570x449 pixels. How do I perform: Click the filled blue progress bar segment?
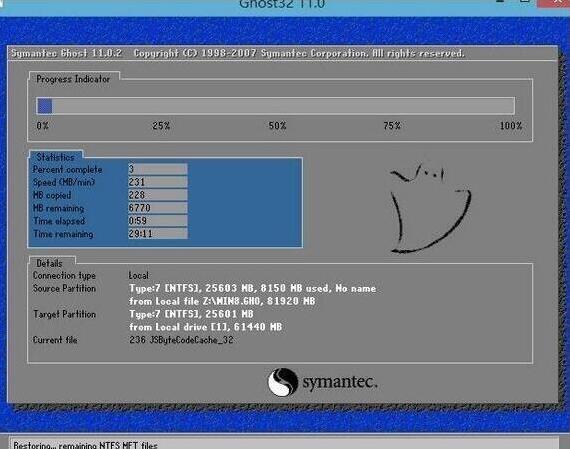45,106
